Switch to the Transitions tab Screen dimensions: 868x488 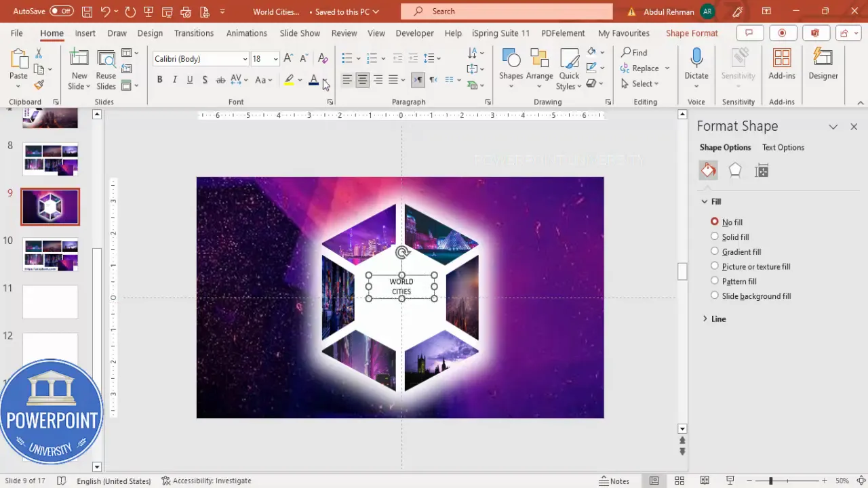[x=194, y=33]
